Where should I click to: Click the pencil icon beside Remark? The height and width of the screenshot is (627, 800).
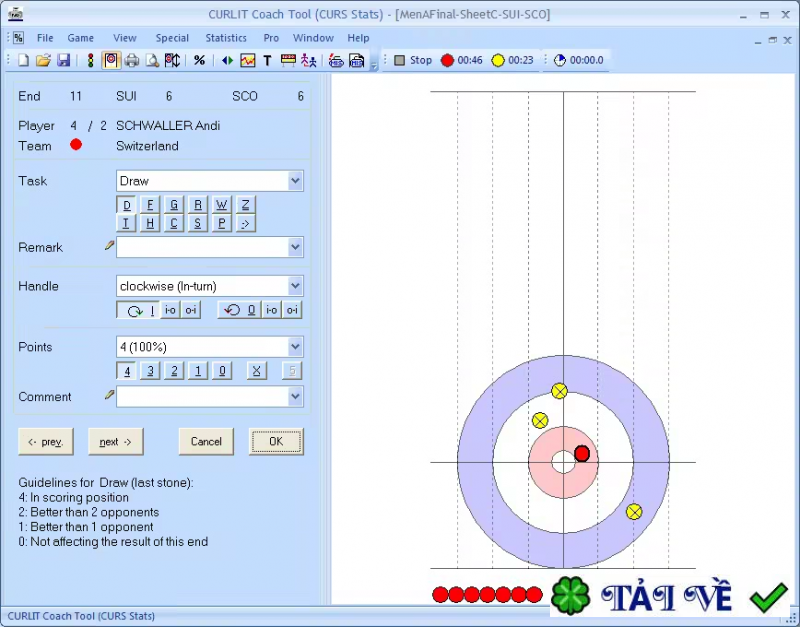(x=109, y=246)
